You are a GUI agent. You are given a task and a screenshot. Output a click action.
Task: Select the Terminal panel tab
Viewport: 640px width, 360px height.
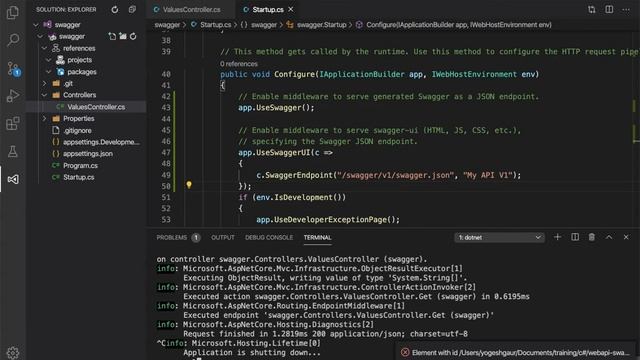coord(317,238)
